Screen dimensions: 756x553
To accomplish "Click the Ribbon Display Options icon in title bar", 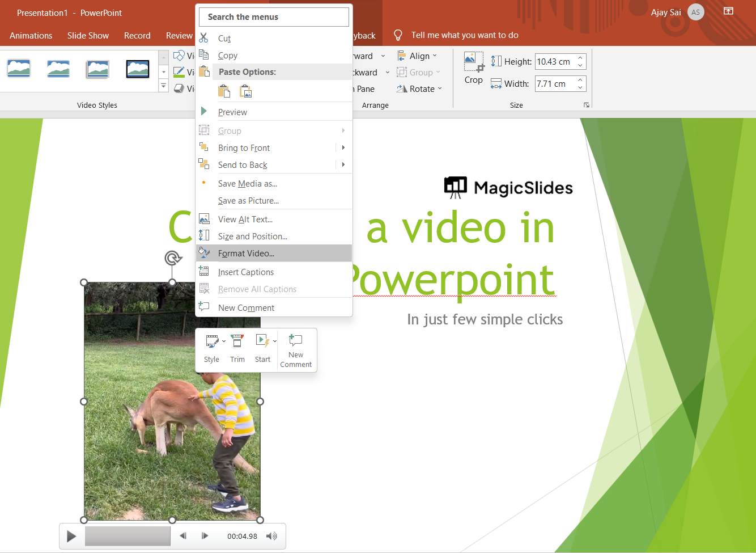I will pos(729,11).
